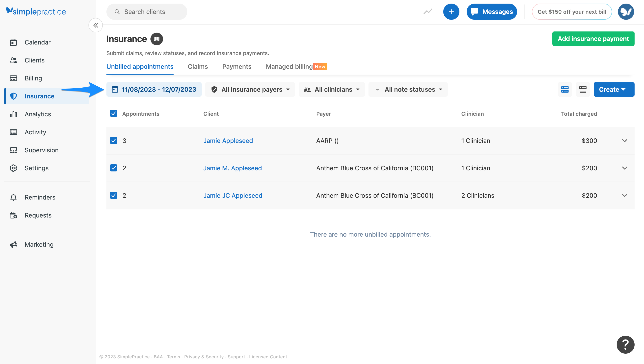This screenshot has height=364, width=644.
Task: Click Add insurance payment button
Action: click(593, 38)
